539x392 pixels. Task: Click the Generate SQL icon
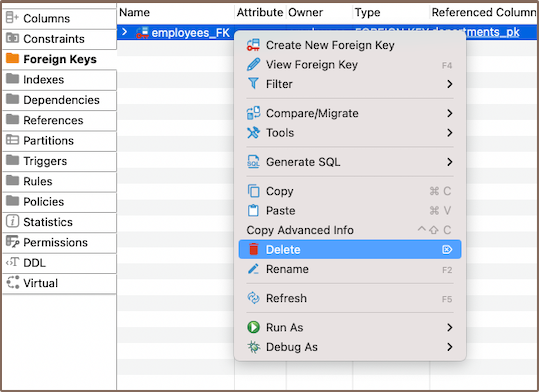click(x=253, y=162)
